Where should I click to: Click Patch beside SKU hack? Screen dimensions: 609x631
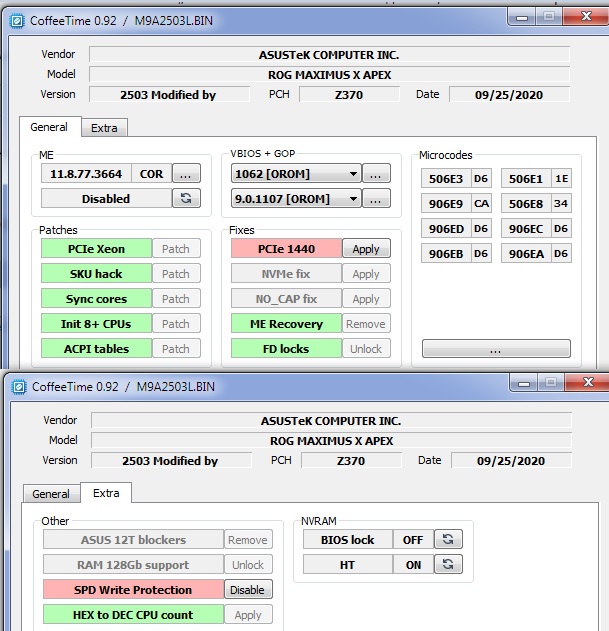click(176, 274)
